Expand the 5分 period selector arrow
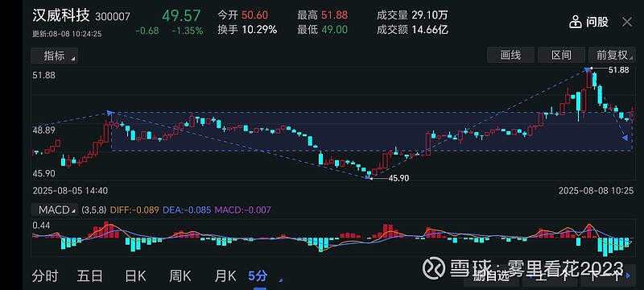 (x=280, y=280)
